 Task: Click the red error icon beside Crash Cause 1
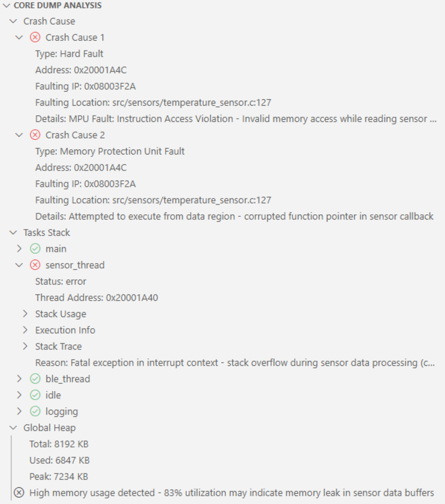point(35,38)
